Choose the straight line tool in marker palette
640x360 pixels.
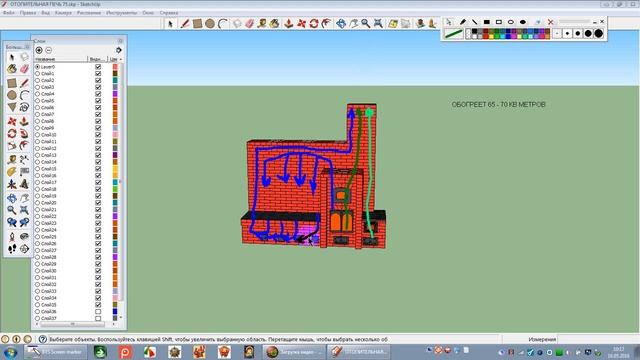(475, 22)
